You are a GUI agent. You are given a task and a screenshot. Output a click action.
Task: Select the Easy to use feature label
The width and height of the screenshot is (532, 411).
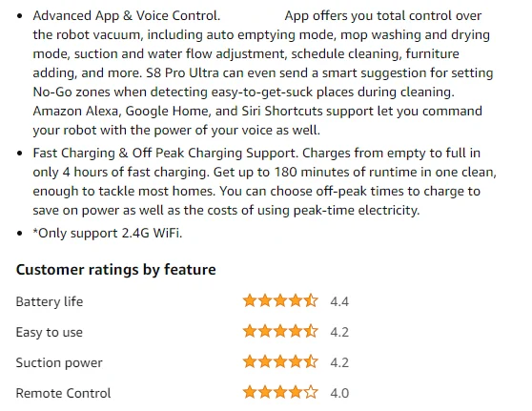click(50, 332)
